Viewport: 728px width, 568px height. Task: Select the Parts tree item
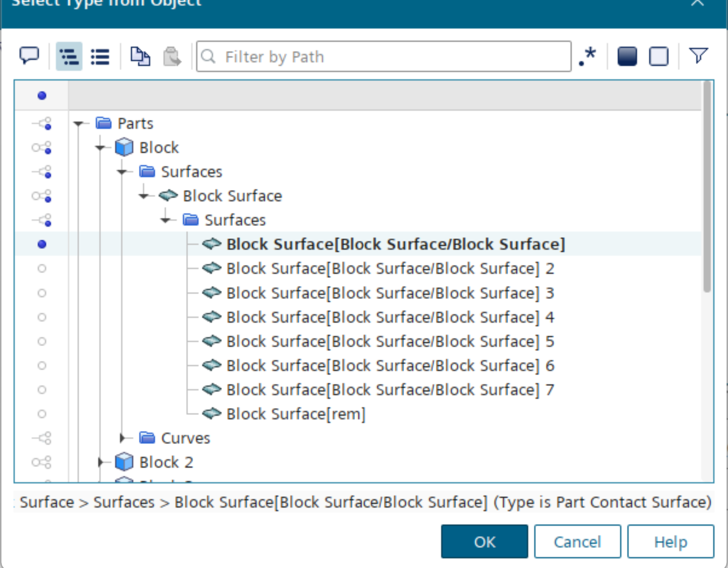tap(135, 123)
